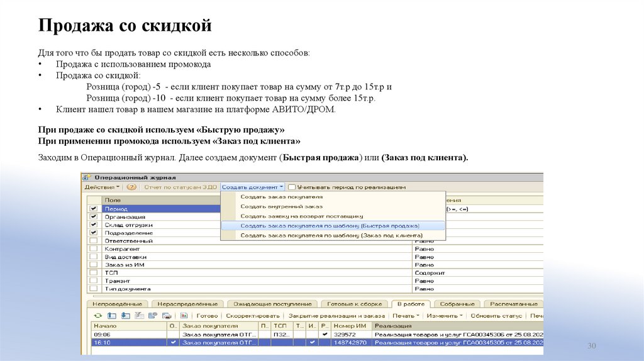Select the Заказ из ИМ field row

tap(257, 265)
